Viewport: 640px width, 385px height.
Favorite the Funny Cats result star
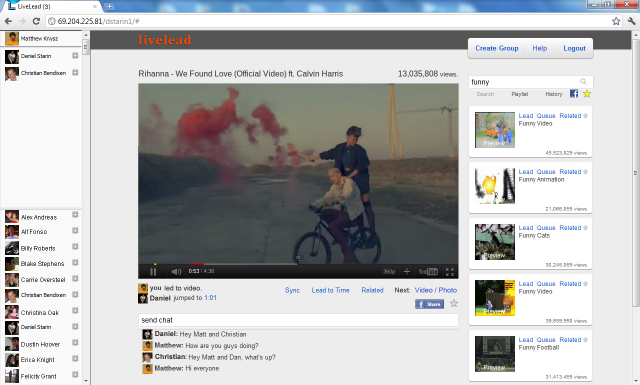(586, 227)
